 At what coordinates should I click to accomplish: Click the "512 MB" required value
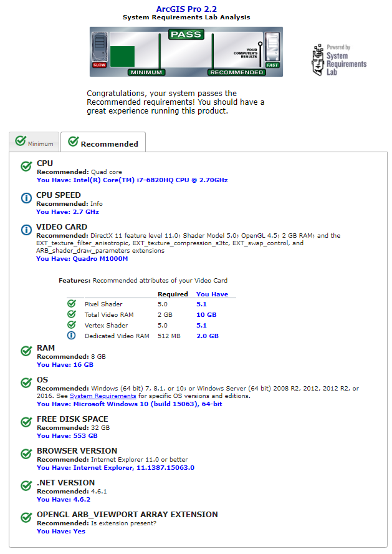(169, 336)
